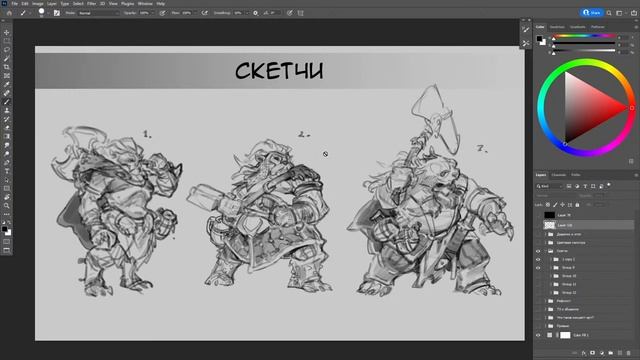
Task: Click the hue slider in Color panel
Action: point(584,36)
